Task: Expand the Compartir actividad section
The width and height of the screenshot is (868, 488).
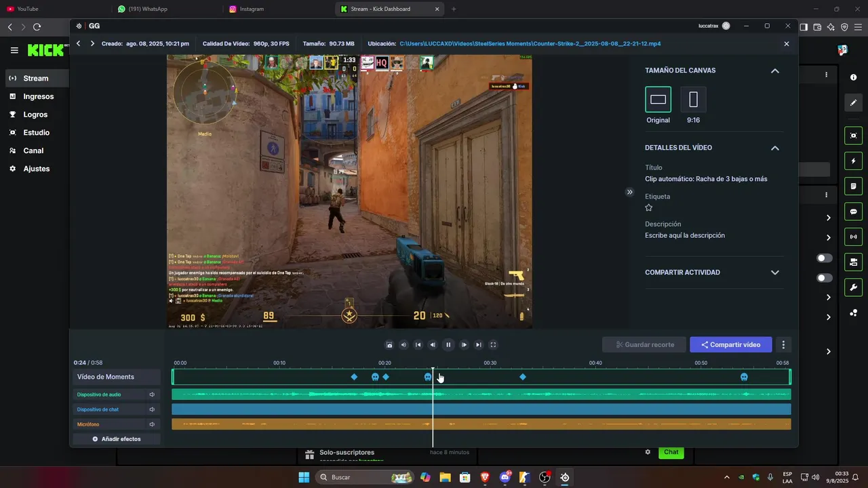Action: tap(774, 272)
